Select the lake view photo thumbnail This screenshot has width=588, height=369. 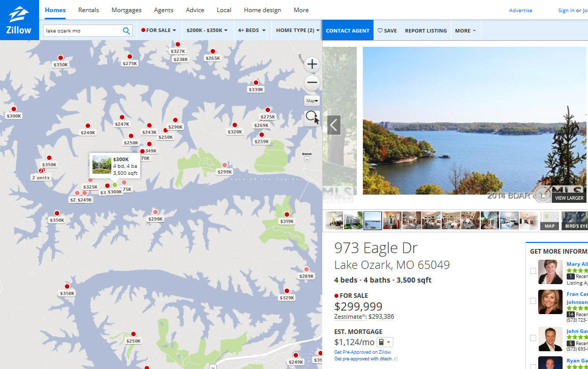373,221
